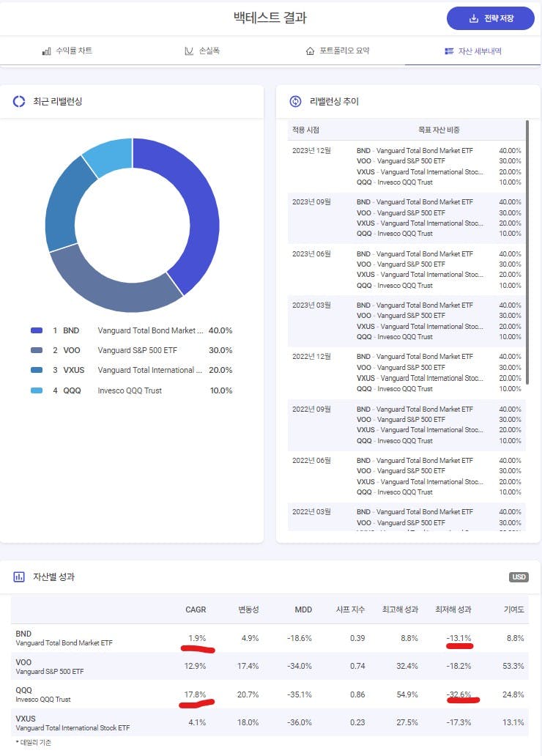
Task: Click BND row in asset performance table
Action: tap(270, 638)
